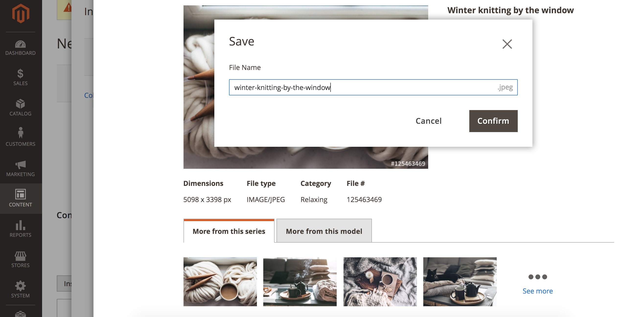Viewport: 644px width, 317px height.
Task: Cancel the Save dialog
Action: (x=428, y=121)
